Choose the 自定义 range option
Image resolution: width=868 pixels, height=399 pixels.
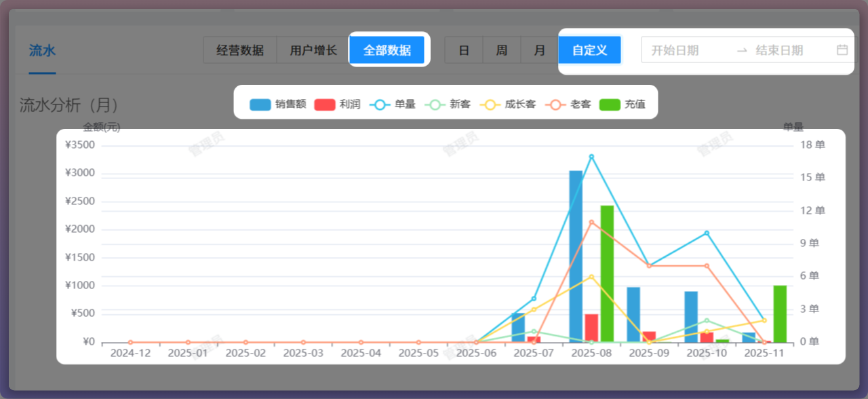(x=590, y=50)
